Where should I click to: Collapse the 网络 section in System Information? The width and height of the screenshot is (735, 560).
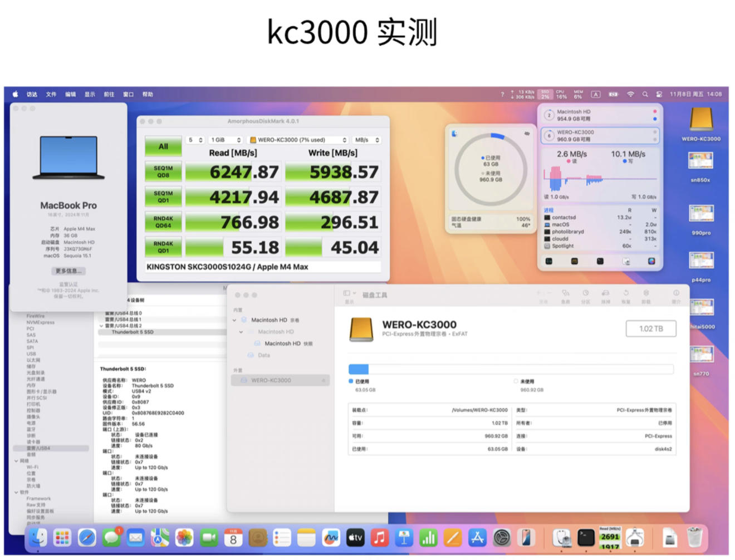point(16,461)
